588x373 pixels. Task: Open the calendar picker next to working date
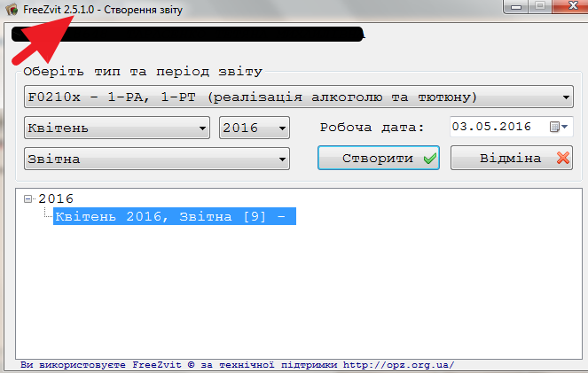pos(557,127)
